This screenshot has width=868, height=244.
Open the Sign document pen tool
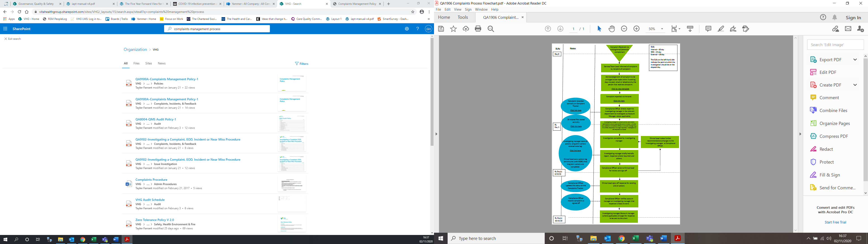[733, 29]
